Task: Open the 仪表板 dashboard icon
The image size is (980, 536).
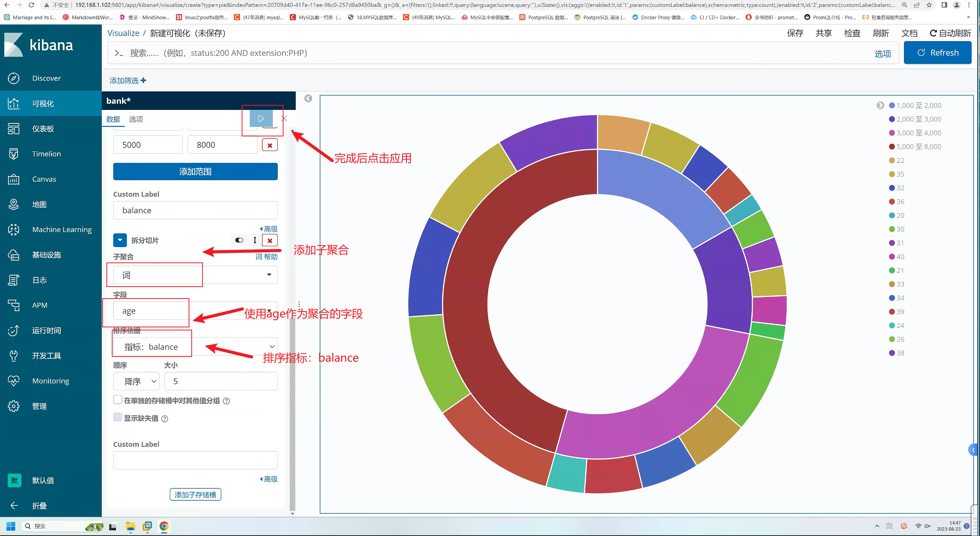Action: click(x=13, y=129)
